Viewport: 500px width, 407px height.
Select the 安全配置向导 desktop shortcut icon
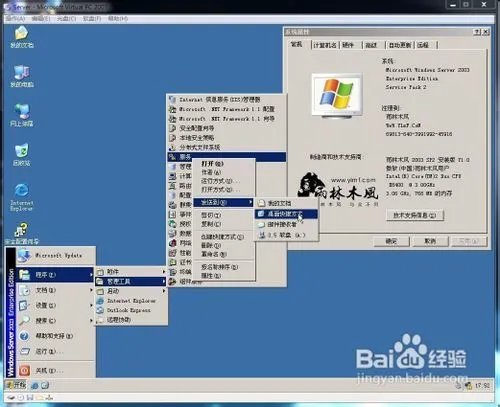coord(22,233)
